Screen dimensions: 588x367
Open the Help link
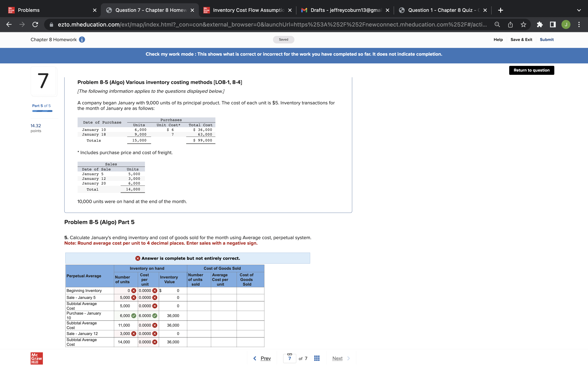pos(498,40)
